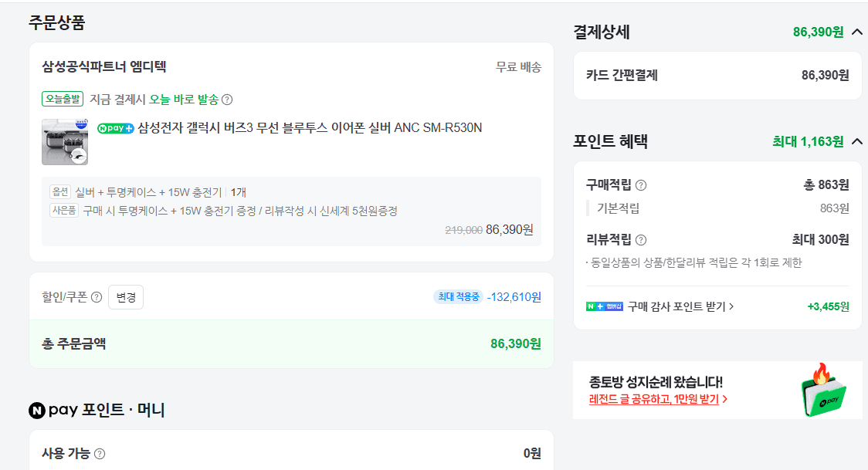The width and height of the screenshot is (868, 470).
Task: Click help icon next to 구매적립
Action: click(x=640, y=185)
